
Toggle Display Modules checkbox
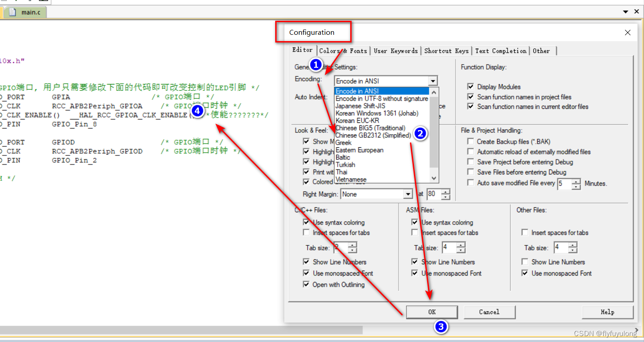[470, 87]
